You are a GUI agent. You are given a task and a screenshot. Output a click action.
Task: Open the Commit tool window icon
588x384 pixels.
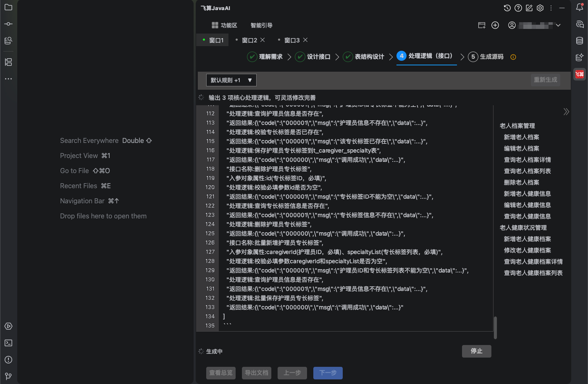point(8,24)
